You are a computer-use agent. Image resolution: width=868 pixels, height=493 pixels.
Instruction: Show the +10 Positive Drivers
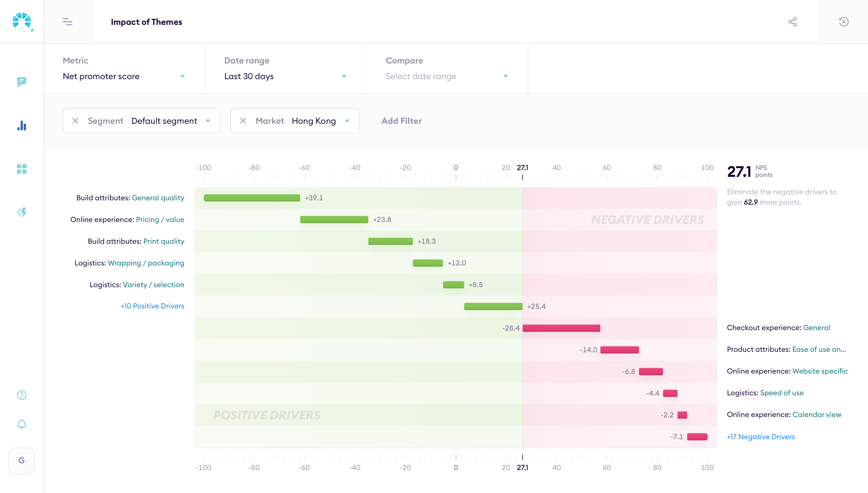point(153,306)
